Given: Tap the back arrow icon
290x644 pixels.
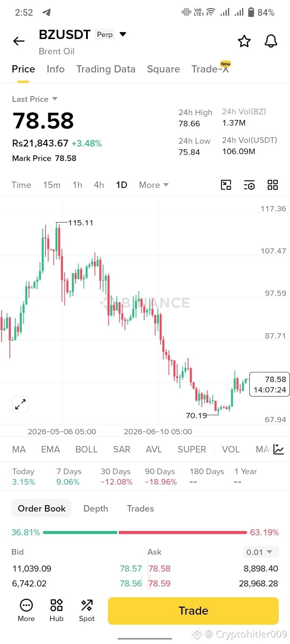Looking at the screenshot, I should point(19,41).
